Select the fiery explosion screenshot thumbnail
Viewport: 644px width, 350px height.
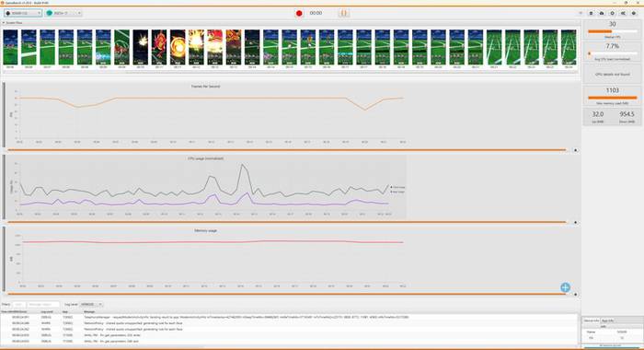pos(196,47)
